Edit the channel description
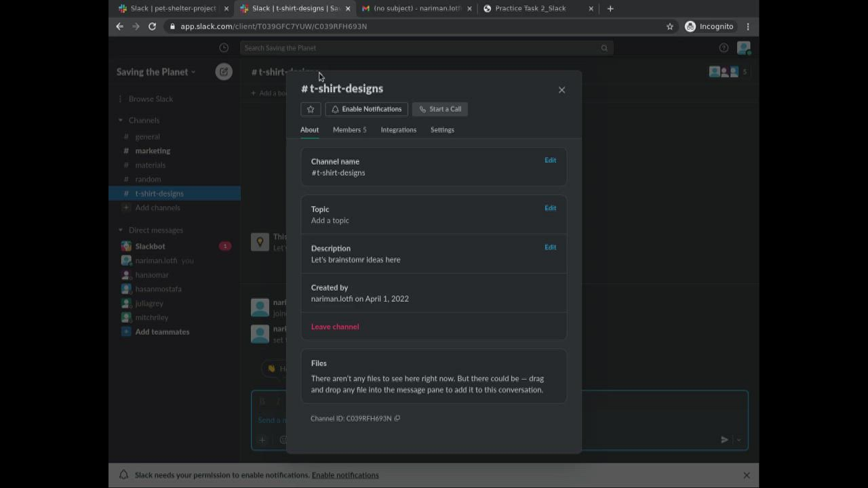868x488 pixels. [550, 247]
